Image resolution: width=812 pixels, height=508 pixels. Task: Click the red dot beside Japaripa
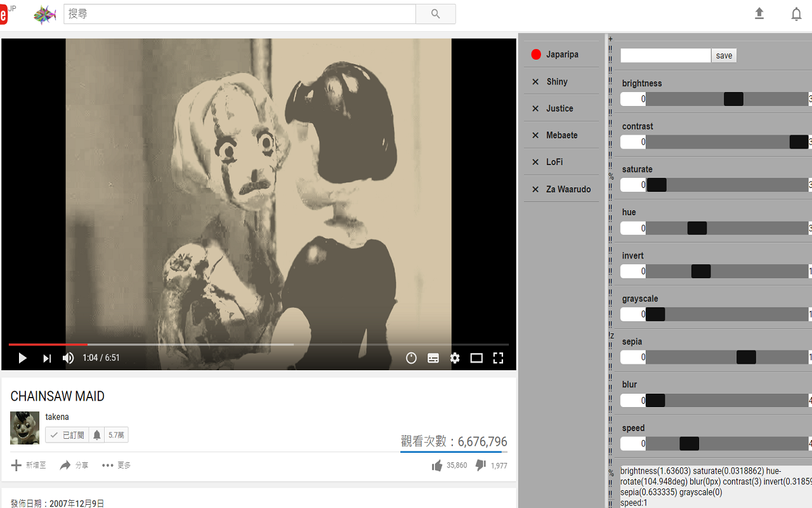pyautogui.click(x=536, y=55)
